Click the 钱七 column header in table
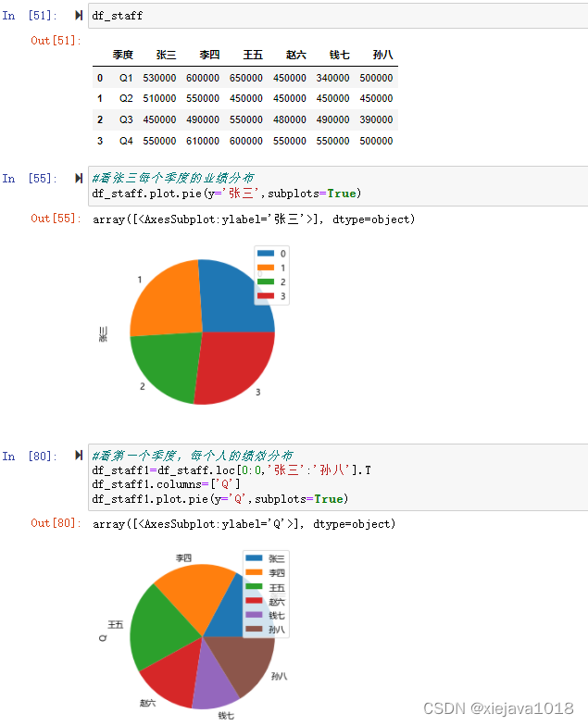 pos(339,56)
